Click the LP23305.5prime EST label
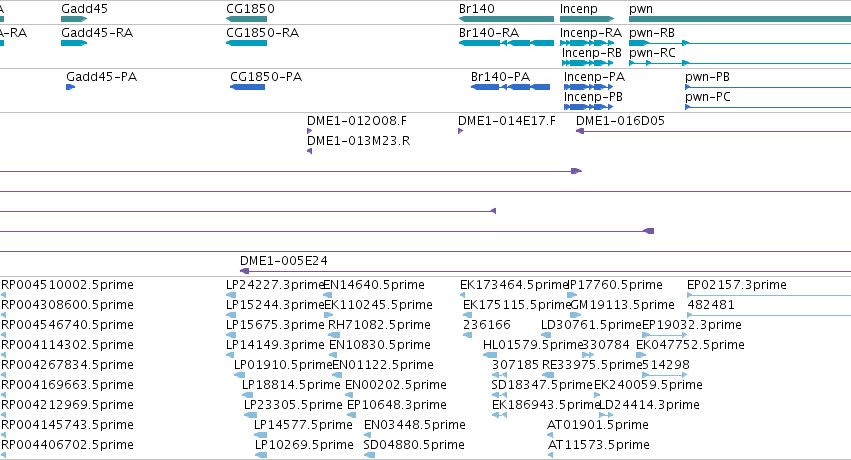The height and width of the screenshot is (460, 851). point(293,405)
